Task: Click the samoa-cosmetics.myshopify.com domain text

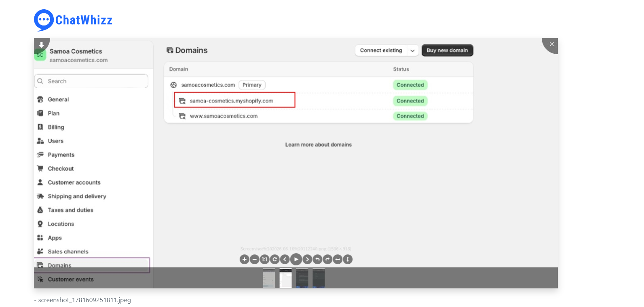Action: pyautogui.click(x=232, y=101)
